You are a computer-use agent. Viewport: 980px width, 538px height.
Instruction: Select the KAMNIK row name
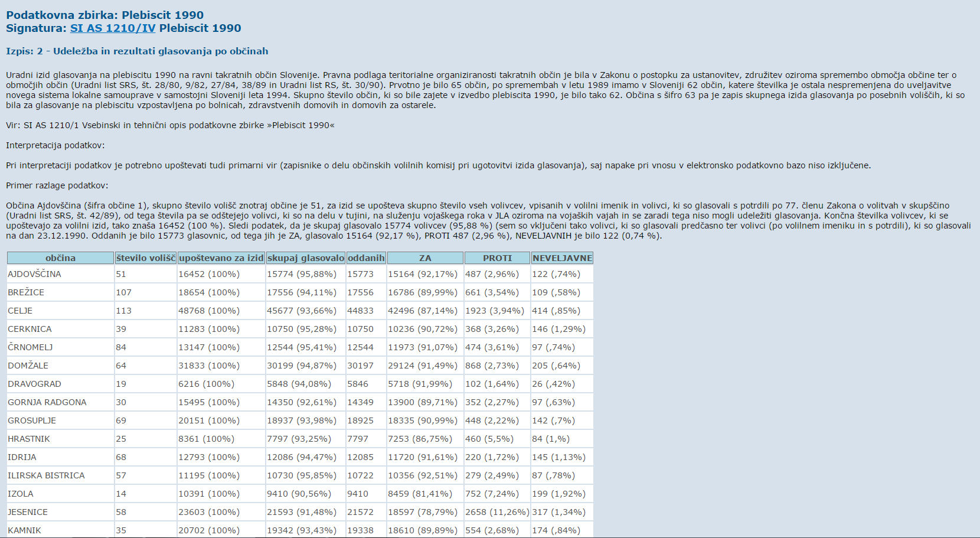(x=24, y=530)
